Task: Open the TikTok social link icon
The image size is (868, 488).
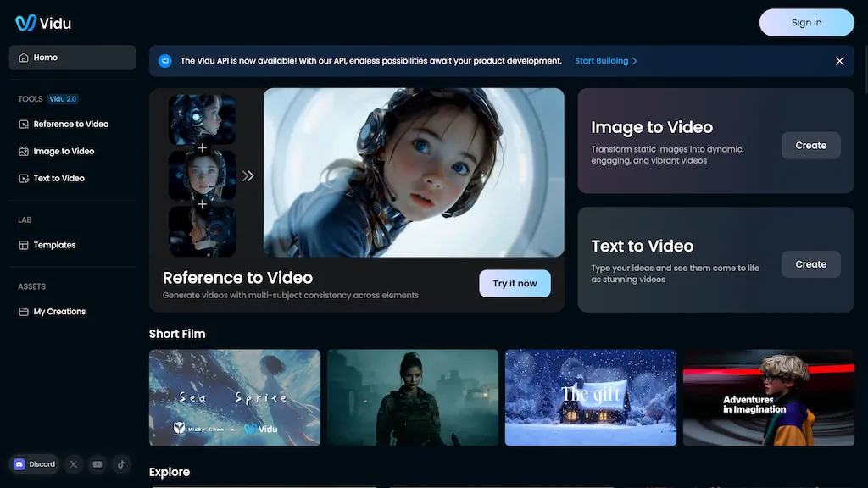Action: click(121, 464)
